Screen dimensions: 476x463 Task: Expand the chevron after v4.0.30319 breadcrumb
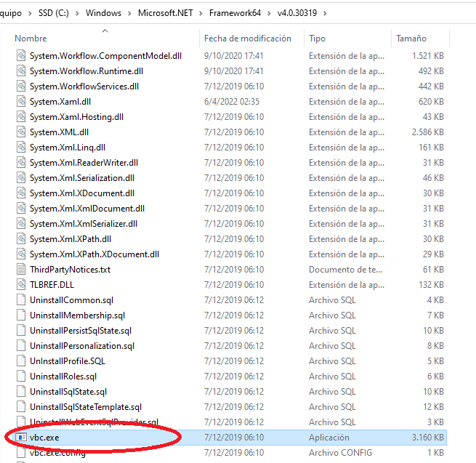point(325,13)
